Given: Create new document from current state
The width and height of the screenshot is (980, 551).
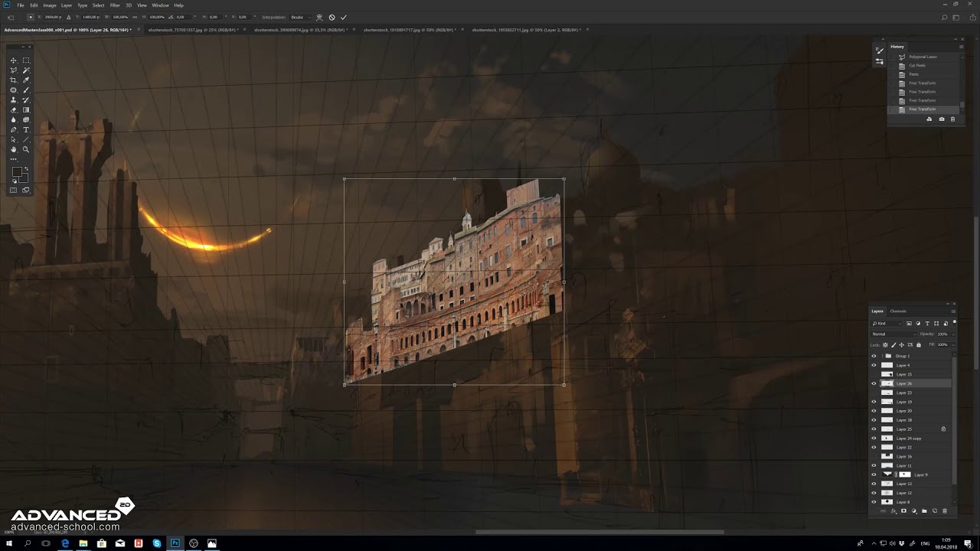Looking at the screenshot, I should pos(929,119).
